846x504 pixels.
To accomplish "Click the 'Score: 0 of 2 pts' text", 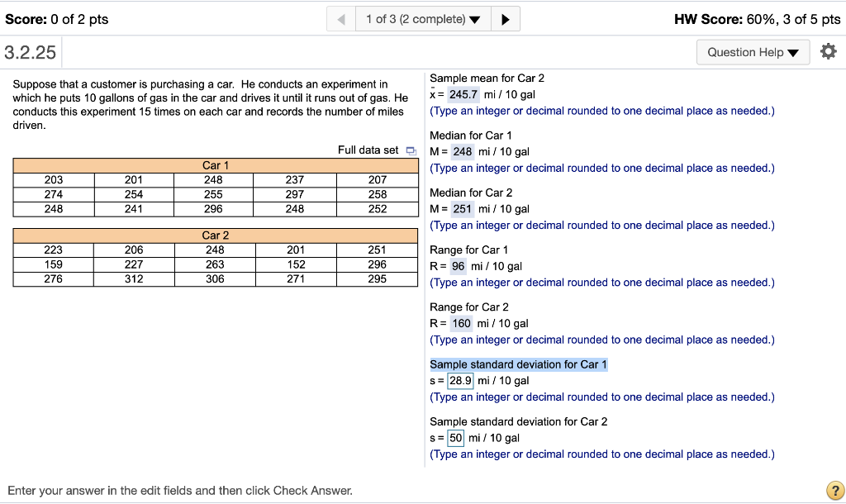I will pyautogui.click(x=57, y=20).
